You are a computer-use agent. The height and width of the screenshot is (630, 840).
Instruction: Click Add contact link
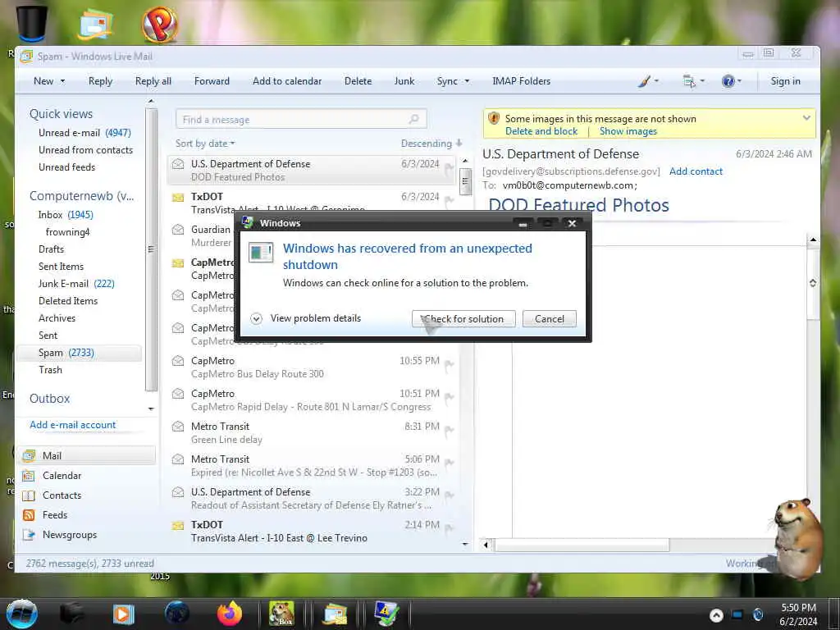pos(696,171)
